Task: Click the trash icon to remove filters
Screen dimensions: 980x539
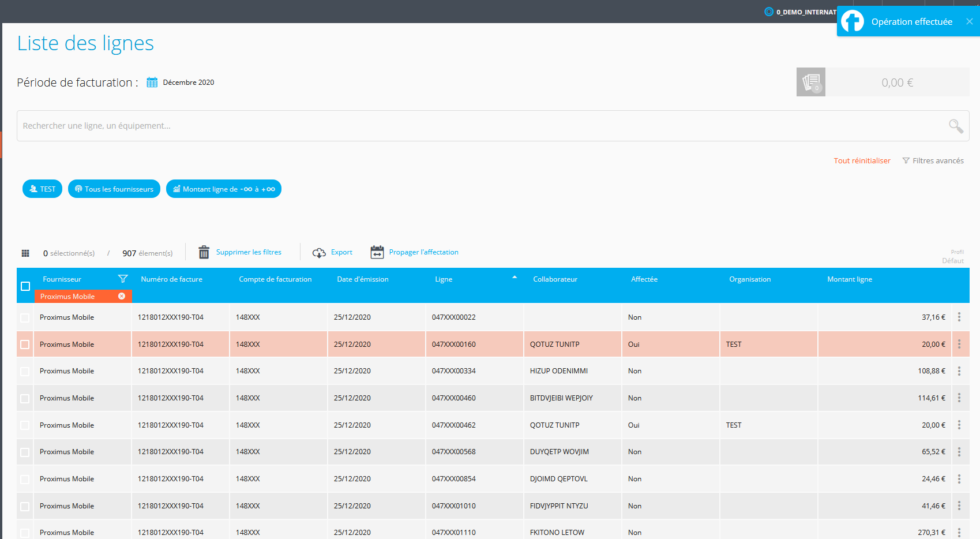Action: pyautogui.click(x=204, y=252)
